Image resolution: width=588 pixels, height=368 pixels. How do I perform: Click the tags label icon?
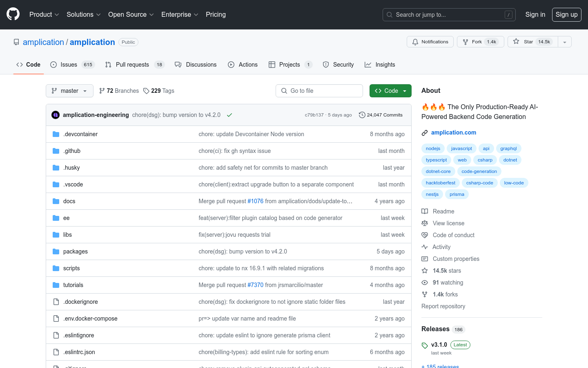(x=146, y=91)
